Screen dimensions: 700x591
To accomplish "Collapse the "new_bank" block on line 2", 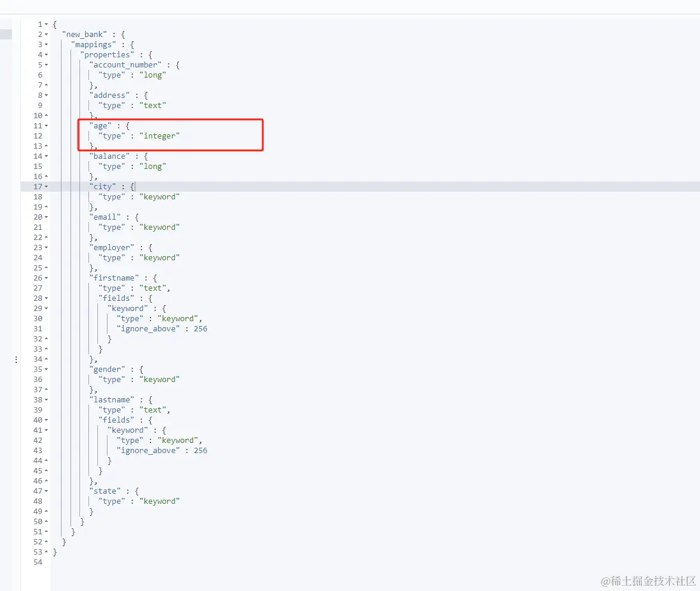I will 47,35.
